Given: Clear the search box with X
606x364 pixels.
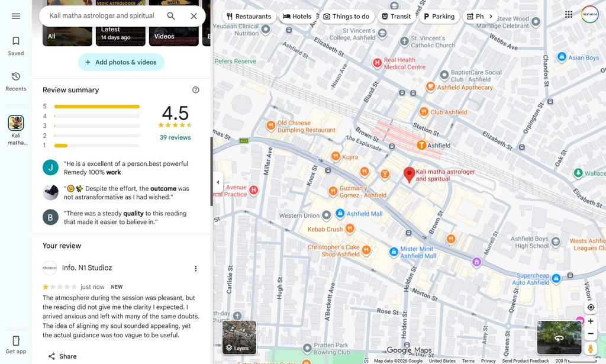Looking at the screenshot, I should (194, 16).
